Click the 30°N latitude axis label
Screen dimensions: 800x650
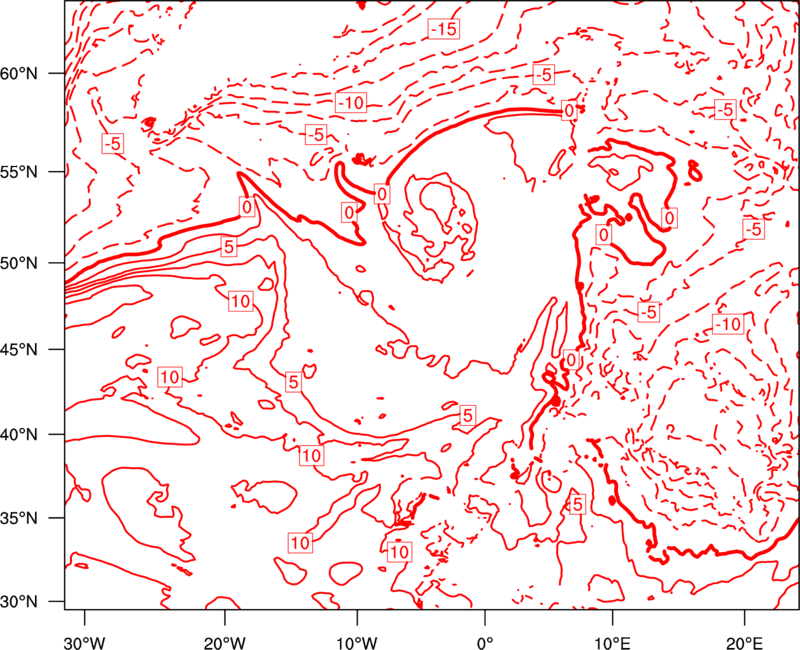pyautogui.click(x=19, y=602)
